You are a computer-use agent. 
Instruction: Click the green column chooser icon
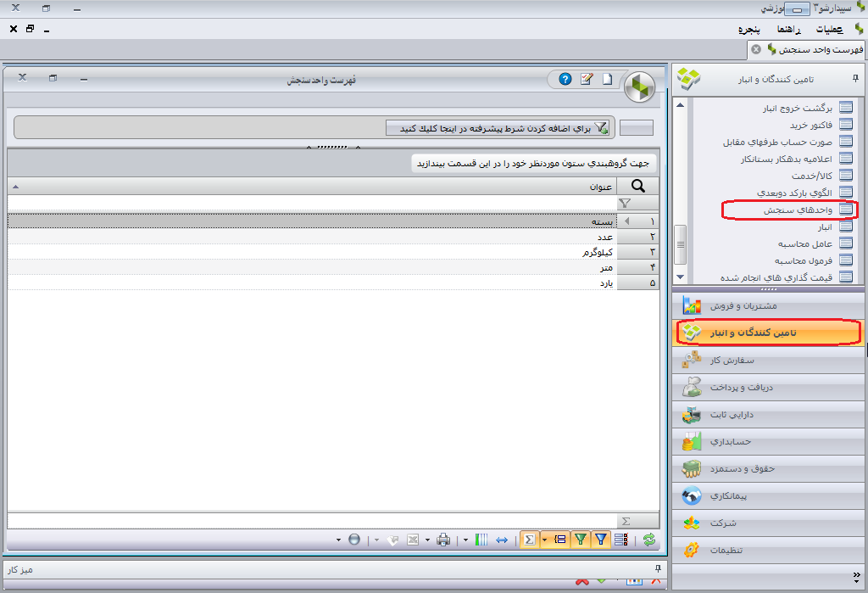click(x=481, y=540)
